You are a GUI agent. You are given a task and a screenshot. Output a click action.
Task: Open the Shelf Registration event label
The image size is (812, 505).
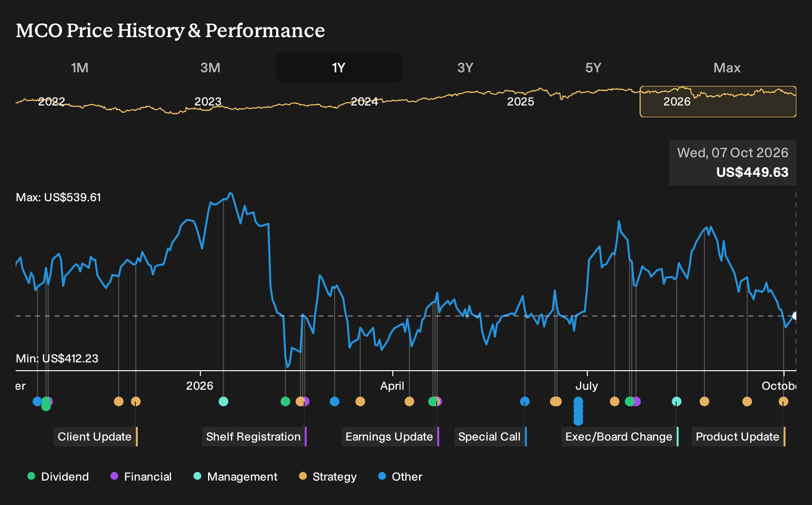pos(254,437)
